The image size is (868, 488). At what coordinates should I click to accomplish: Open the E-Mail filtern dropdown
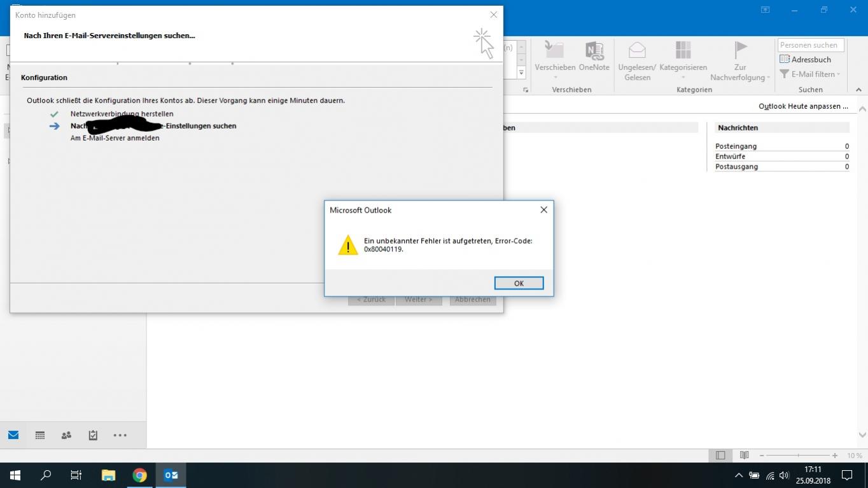pos(810,74)
